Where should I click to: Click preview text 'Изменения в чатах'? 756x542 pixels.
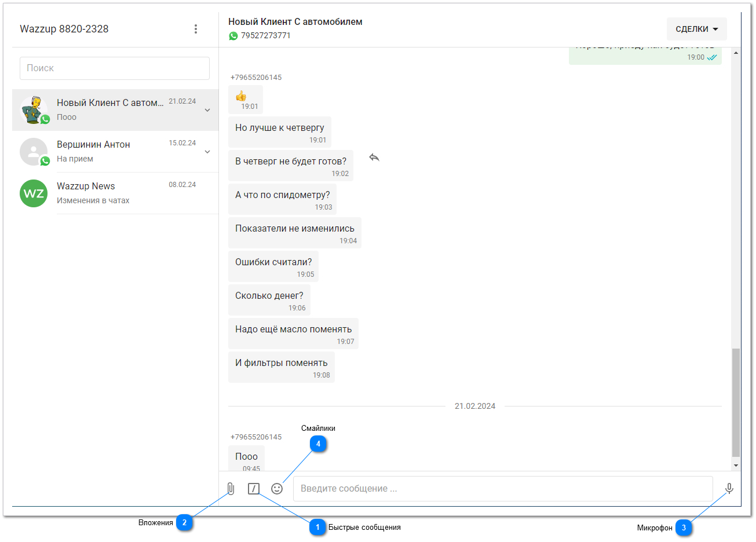point(93,200)
